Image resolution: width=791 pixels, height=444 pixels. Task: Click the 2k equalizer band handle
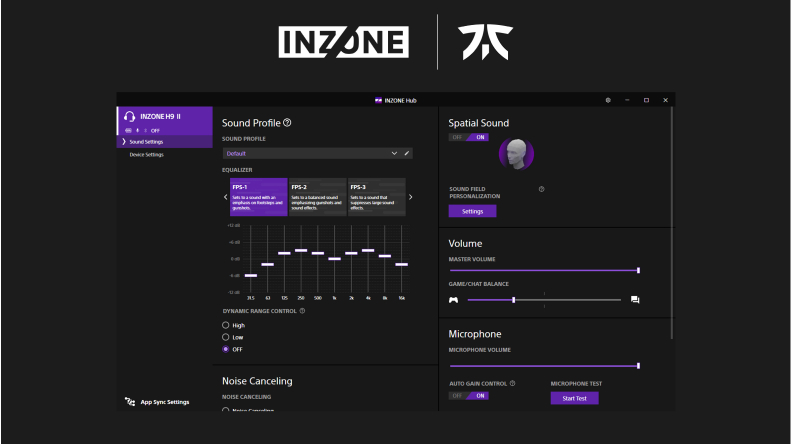point(351,253)
